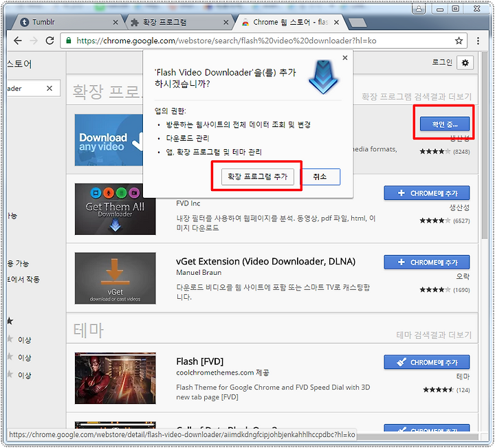Image resolution: width=495 pixels, height=448 pixels.
Task: Select the Chrome 웹 스토어 tab
Action: coord(289,22)
